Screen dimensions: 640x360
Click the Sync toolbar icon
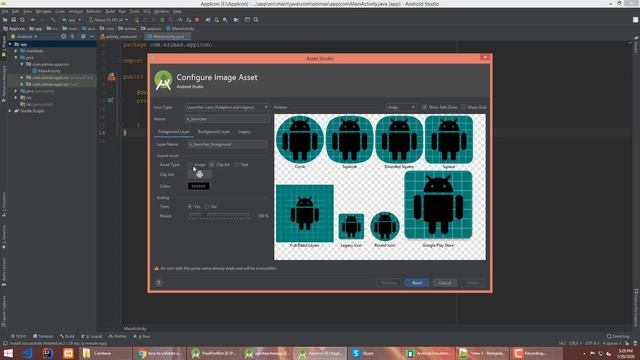pyautogui.click(x=22, y=20)
